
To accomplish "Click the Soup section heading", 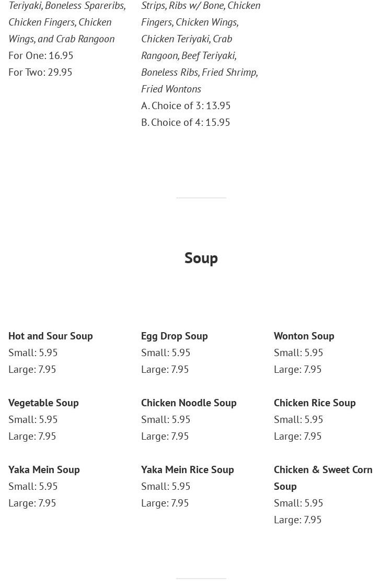I will [201, 258].
